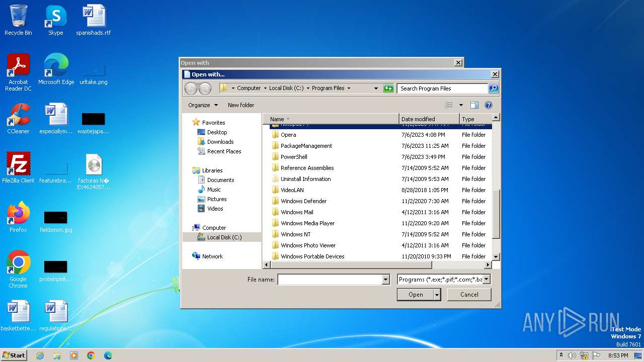Screen dimensions: 644x362
Task: Click the vertical scrollbar down arrow
Action: click(496, 256)
